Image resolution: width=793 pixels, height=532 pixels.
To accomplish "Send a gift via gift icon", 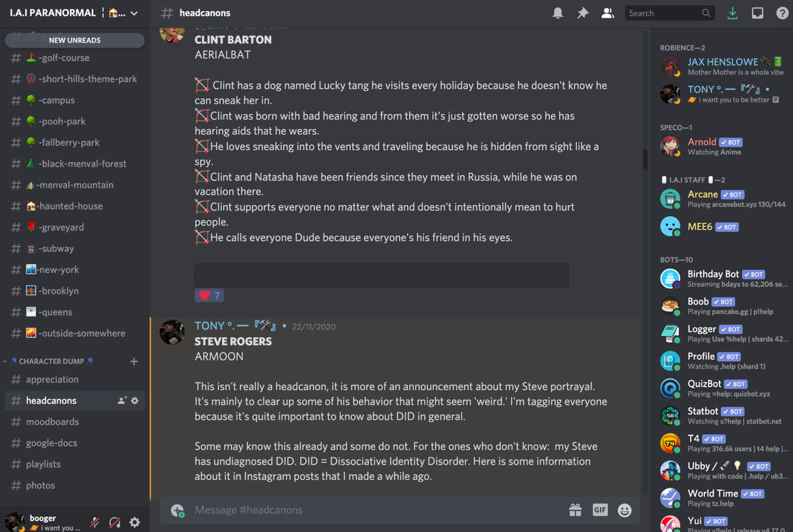I will click(x=575, y=510).
